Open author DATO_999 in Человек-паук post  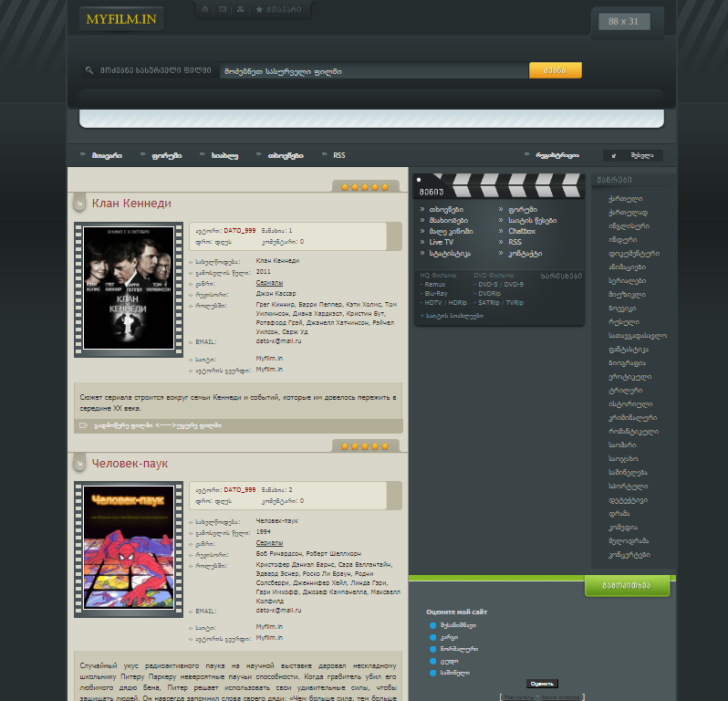click(240, 489)
